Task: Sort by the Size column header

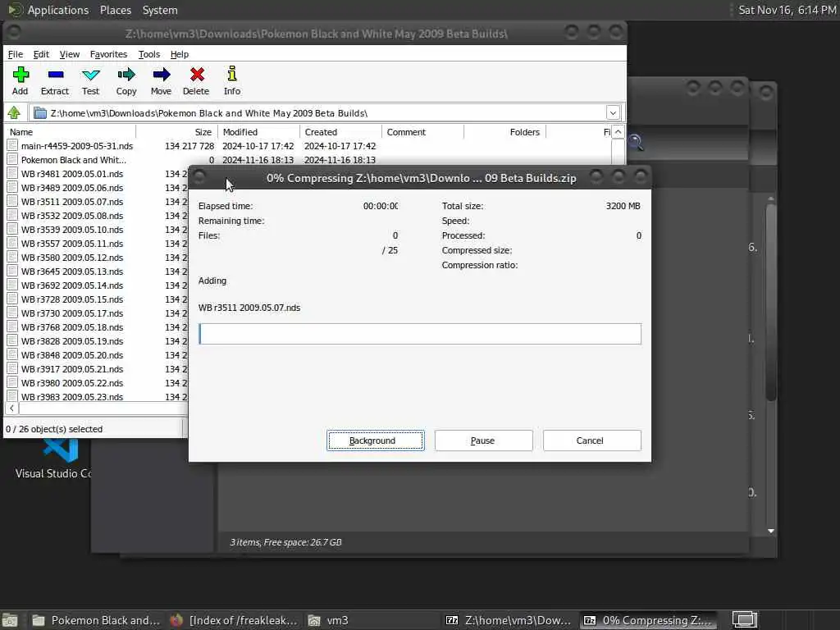Action: tap(177, 132)
